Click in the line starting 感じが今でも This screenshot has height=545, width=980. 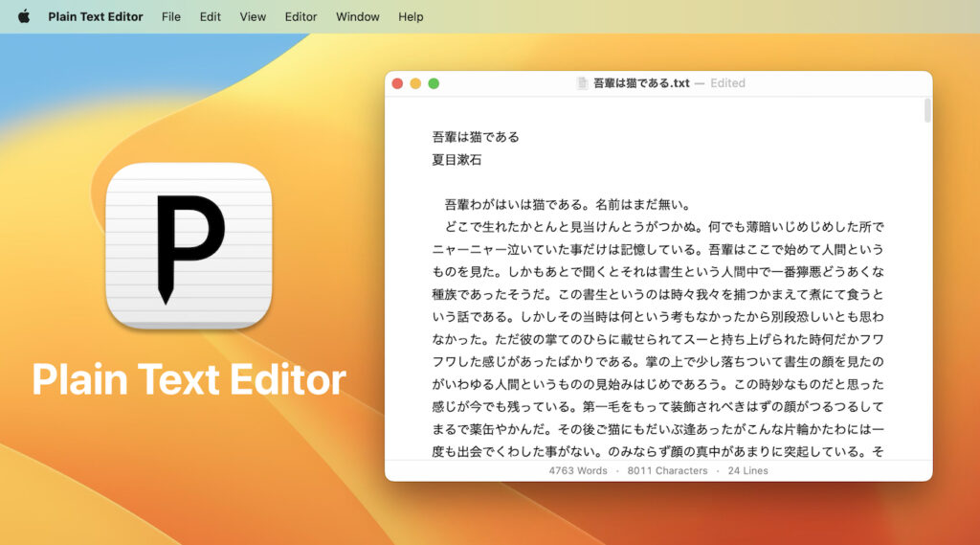point(658,407)
